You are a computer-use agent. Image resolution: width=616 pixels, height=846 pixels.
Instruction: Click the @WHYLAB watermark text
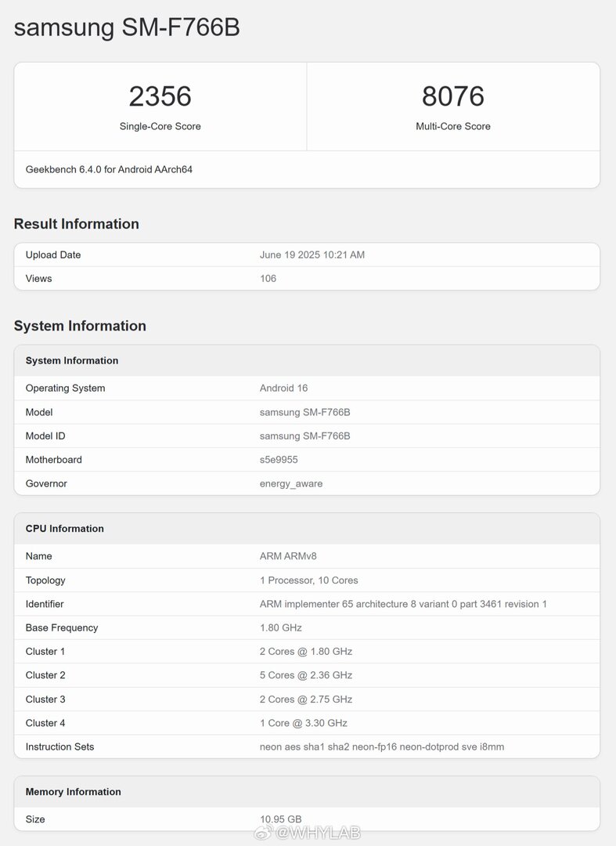pyautogui.click(x=318, y=833)
